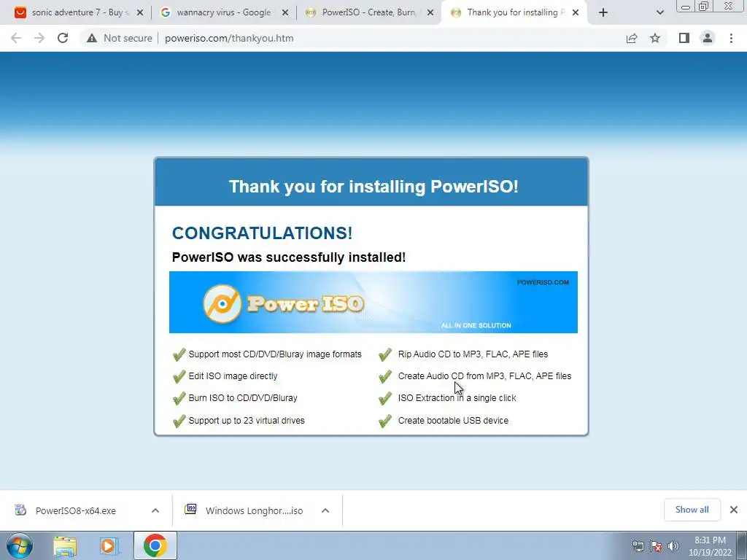Viewport: 747px width, 560px height.
Task: Open downloaded PowerISO8-x64.exe file
Action: (x=75, y=511)
